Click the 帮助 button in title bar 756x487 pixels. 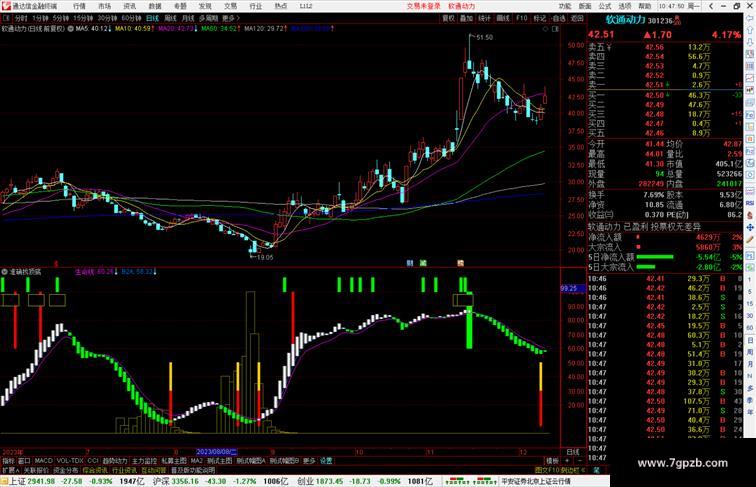(x=645, y=6)
